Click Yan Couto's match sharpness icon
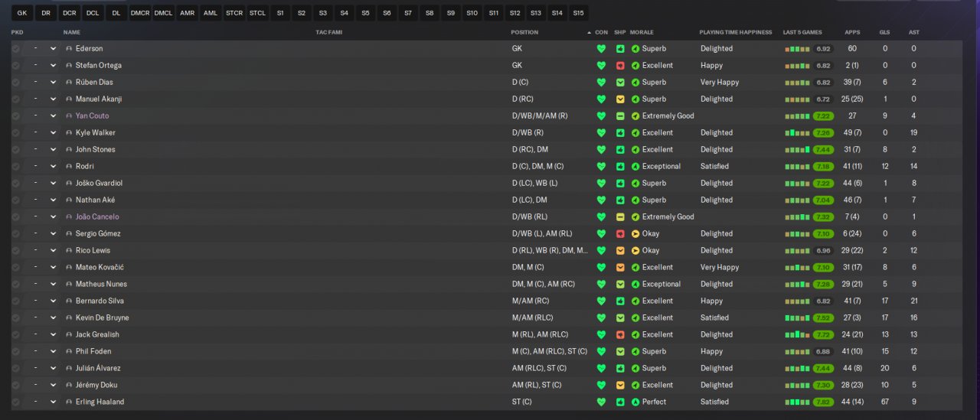The image size is (980, 420). tap(620, 116)
